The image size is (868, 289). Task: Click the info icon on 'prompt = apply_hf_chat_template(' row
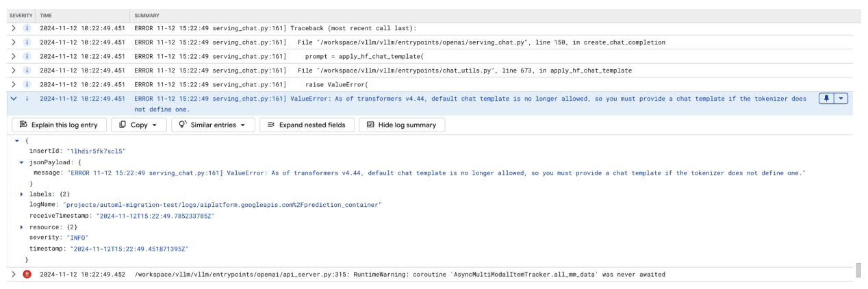click(28, 56)
